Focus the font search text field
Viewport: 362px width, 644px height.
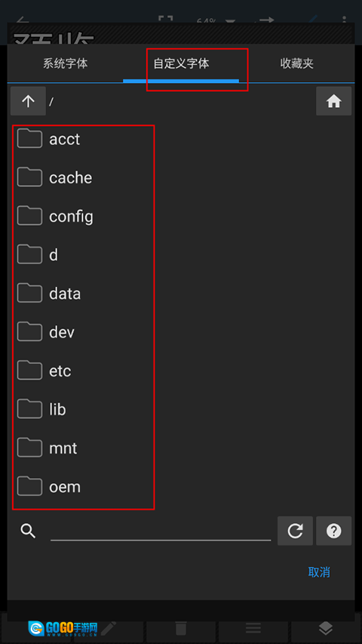tap(161, 532)
